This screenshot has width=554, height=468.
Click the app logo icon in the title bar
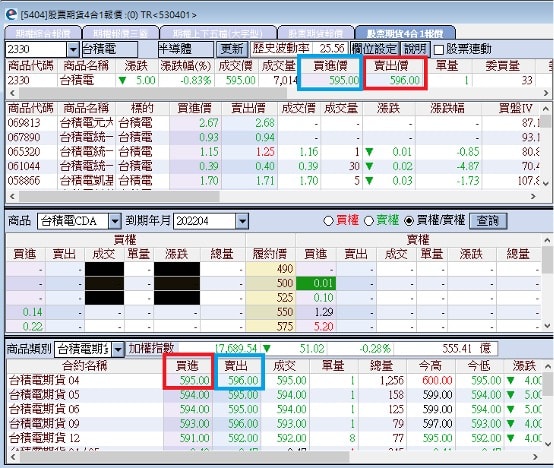click(11, 14)
